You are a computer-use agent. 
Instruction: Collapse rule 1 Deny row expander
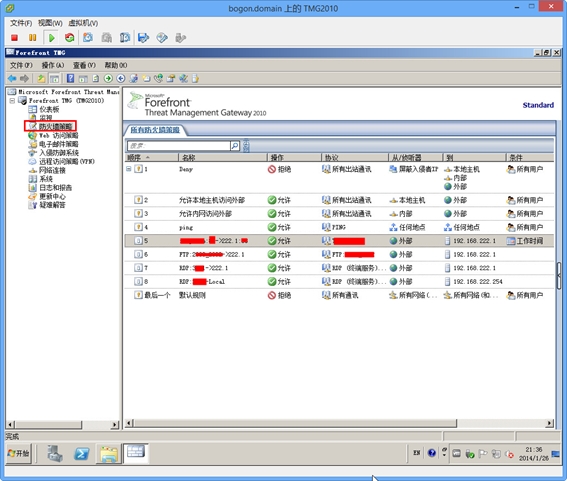pos(129,169)
